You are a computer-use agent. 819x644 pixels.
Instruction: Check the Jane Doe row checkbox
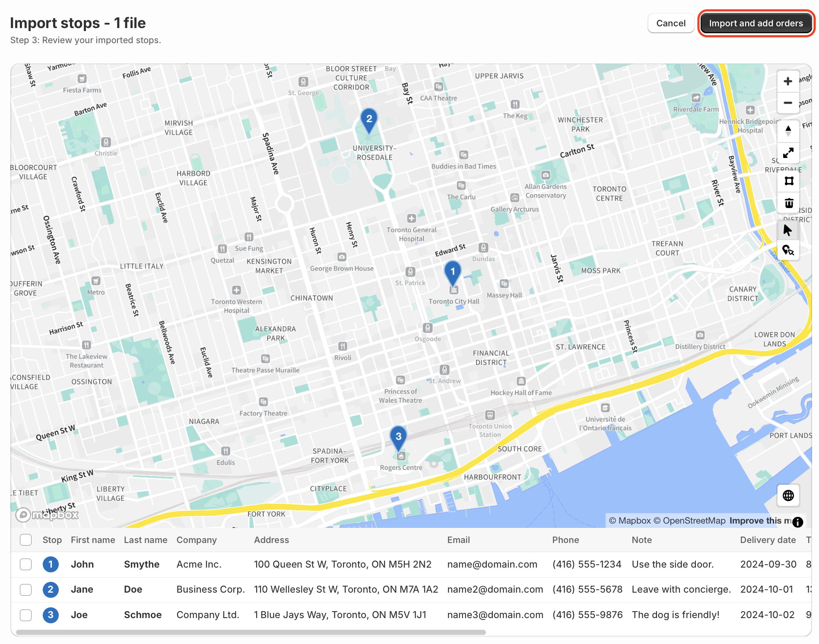26,590
